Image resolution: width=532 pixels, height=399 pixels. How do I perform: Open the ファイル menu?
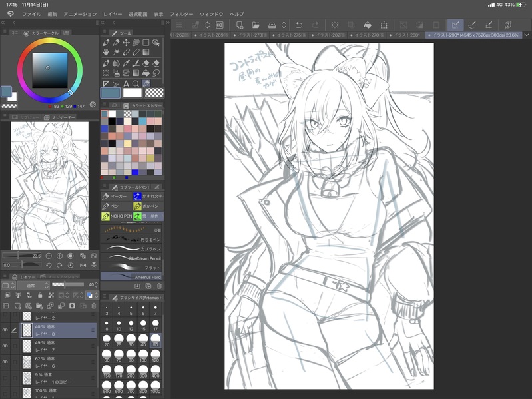(31, 14)
